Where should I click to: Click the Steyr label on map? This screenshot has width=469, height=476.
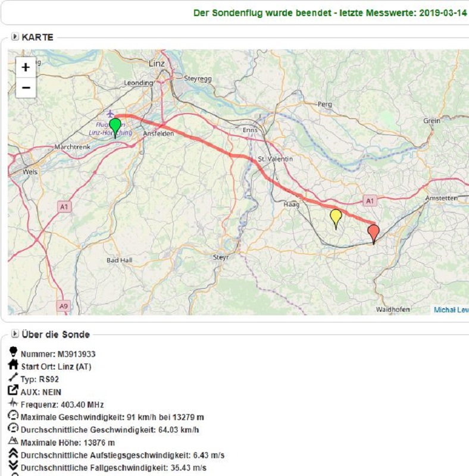pyautogui.click(x=221, y=257)
